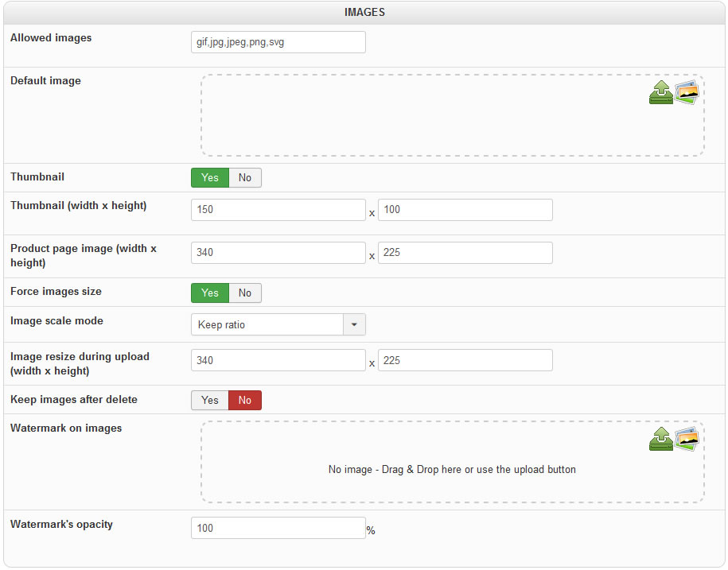Click Product page image height field
Screen dimensions: 728x570
(465, 253)
